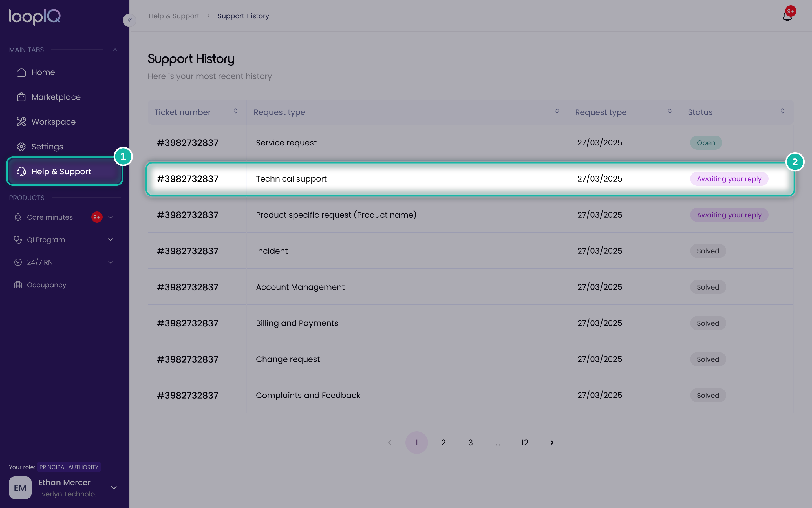Image resolution: width=812 pixels, height=508 pixels.
Task: Click Technical support ticket's Awaiting your reply
Action: coord(729,179)
